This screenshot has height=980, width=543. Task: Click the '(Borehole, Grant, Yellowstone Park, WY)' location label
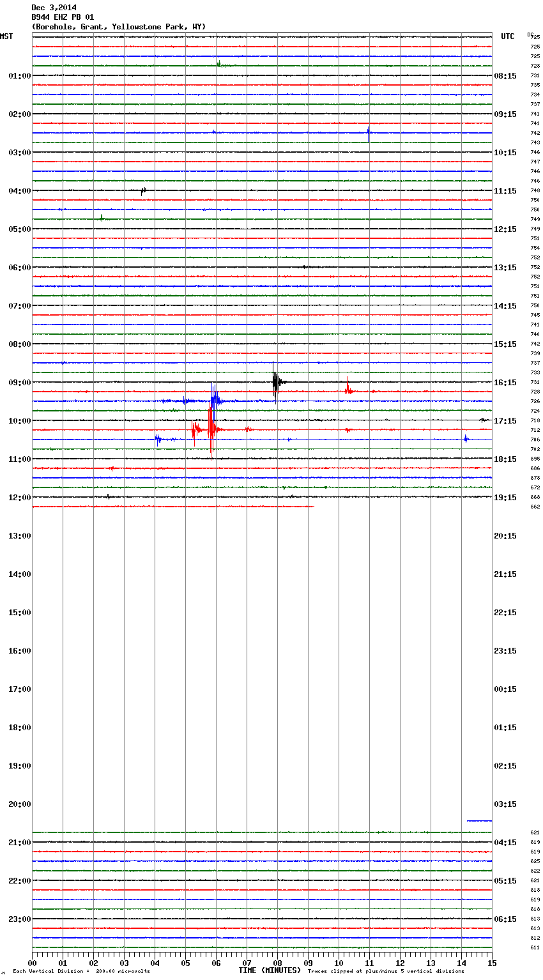click(119, 27)
